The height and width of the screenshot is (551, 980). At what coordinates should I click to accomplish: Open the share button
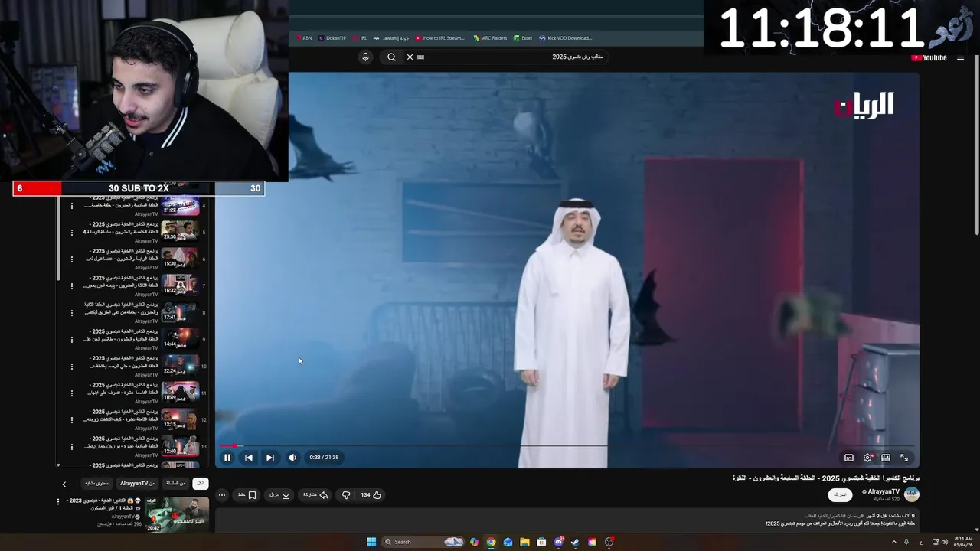tap(315, 495)
